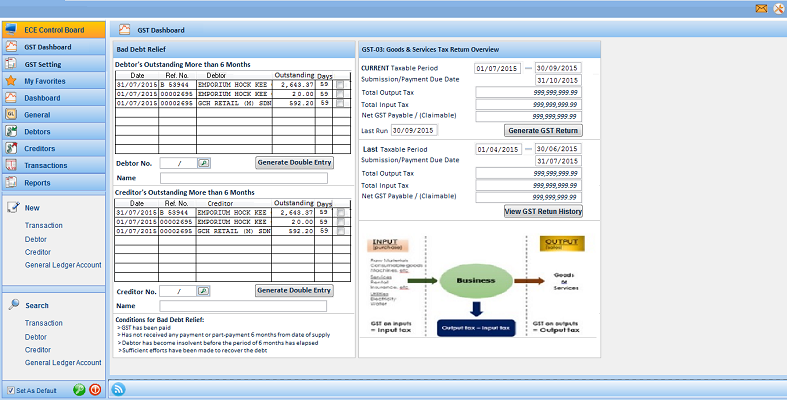This screenshot has height=400, width=787.
Task: Click the Creditor No. lookup magnifier icon
Action: coord(204,291)
